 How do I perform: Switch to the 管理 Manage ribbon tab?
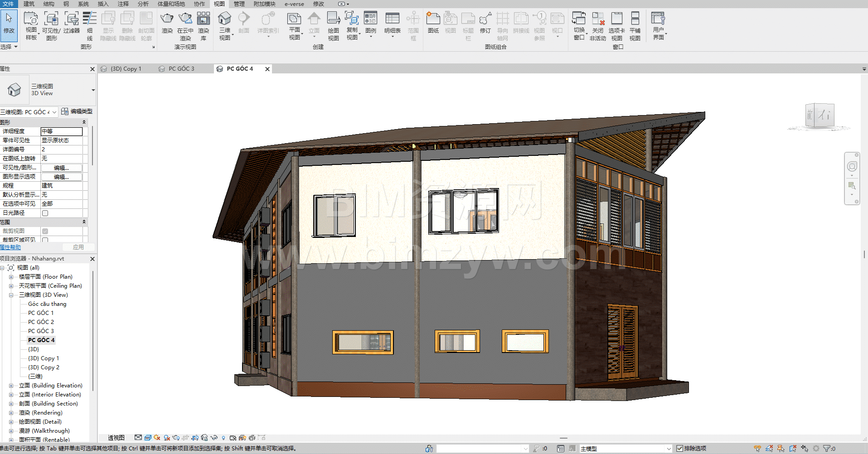[x=239, y=4]
